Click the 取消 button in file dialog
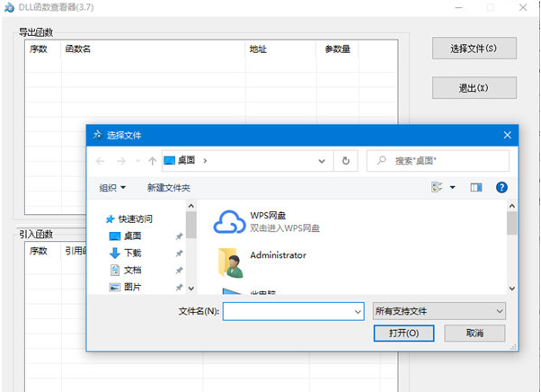The image size is (541, 392). (474, 333)
